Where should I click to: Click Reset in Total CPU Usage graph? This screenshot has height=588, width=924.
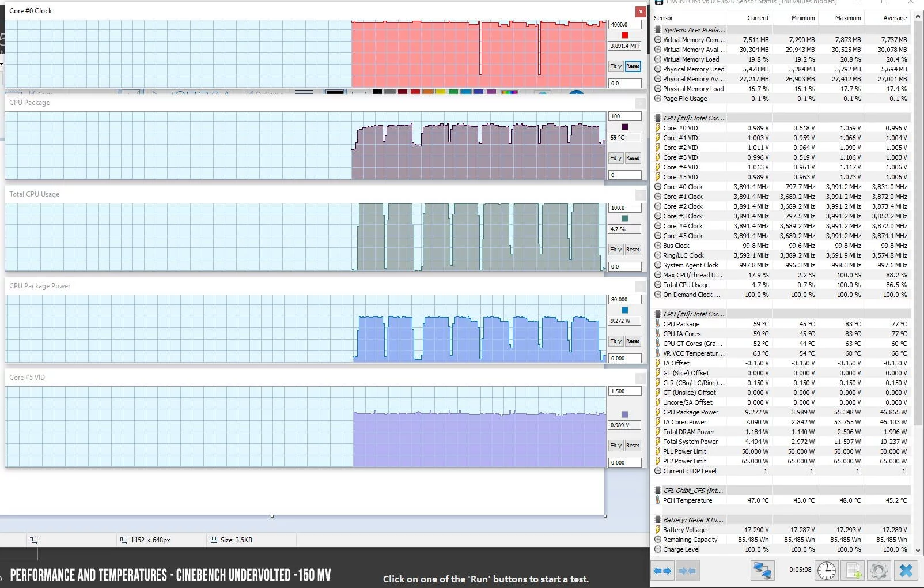coord(633,250)
